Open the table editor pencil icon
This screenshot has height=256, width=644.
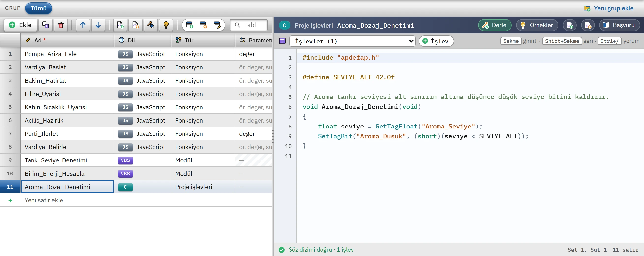click(217, 25)
